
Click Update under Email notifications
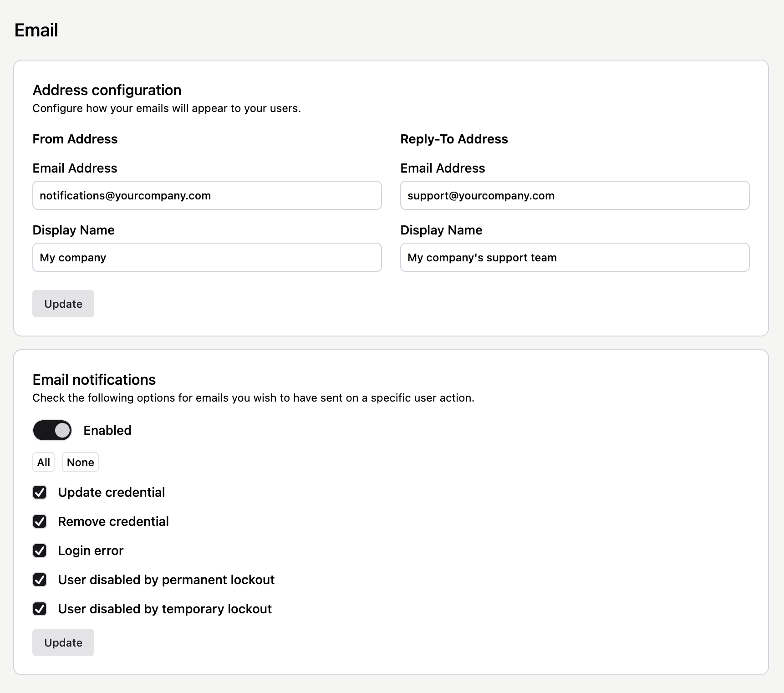coord(63,642)
